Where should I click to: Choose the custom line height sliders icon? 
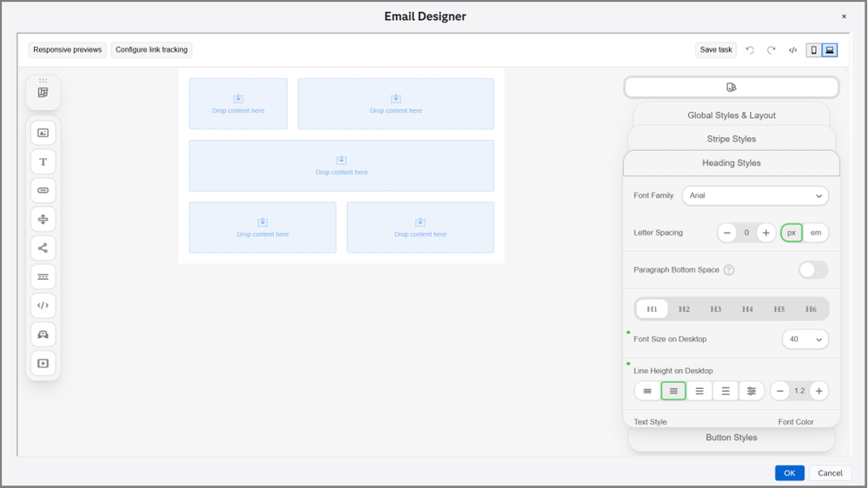click(x=752, y=391)
